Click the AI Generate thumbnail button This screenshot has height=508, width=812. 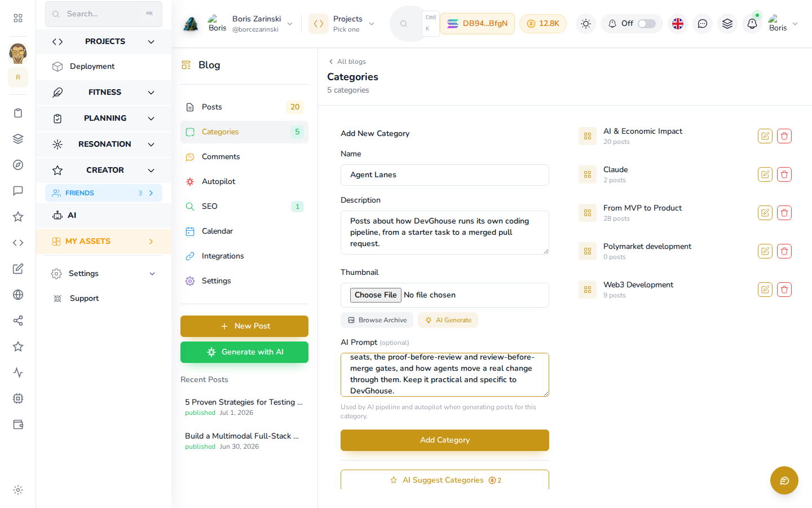(x=448, y=320)
